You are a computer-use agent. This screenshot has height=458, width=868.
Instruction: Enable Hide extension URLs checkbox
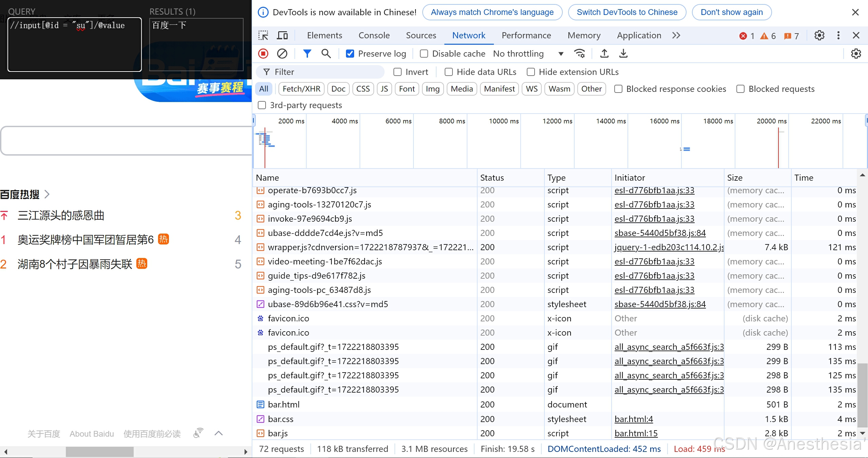click(x=531, y=72)
